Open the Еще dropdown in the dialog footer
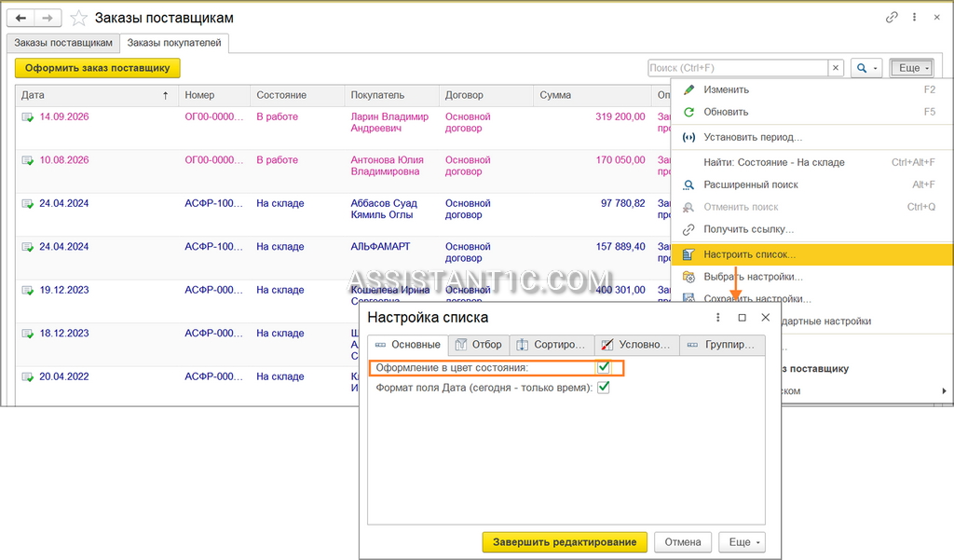The height and width of the screenshot is (560, 954). pyautogui.click(x=743, y=541)
